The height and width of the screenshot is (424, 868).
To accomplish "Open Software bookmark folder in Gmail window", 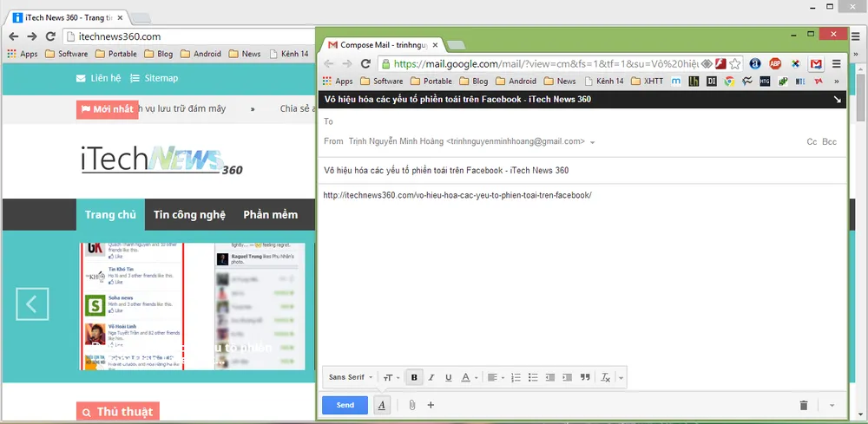I will click(381, 81).
